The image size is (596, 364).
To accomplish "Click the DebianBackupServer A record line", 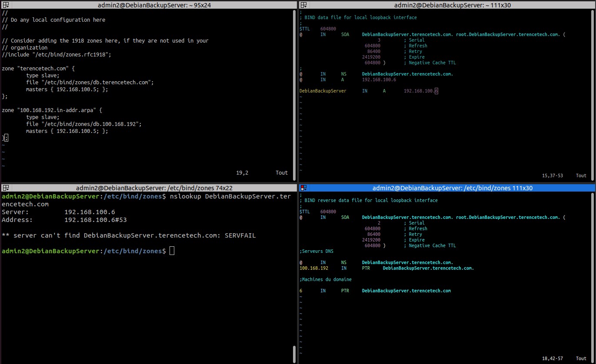I will point(369,91).
